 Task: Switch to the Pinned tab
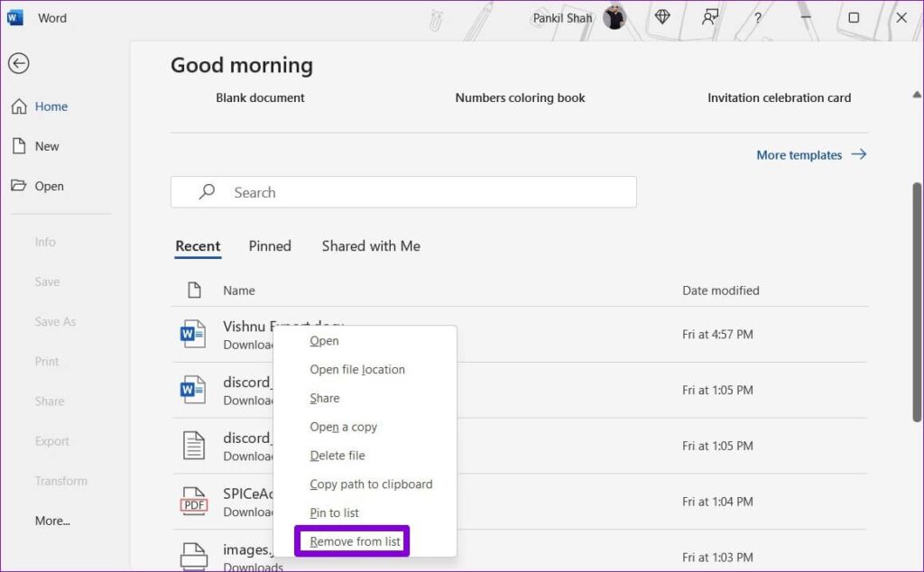270,246
